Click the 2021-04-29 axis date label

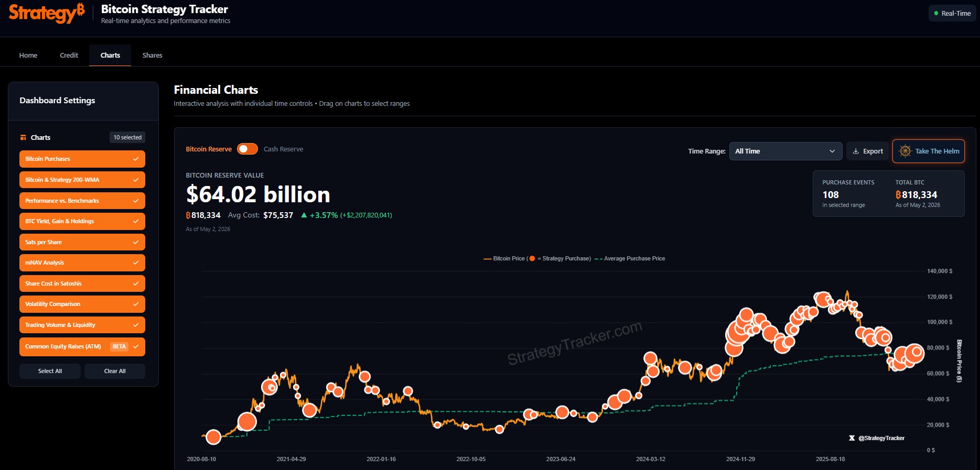pyautogui.click(x=291, y=459)
